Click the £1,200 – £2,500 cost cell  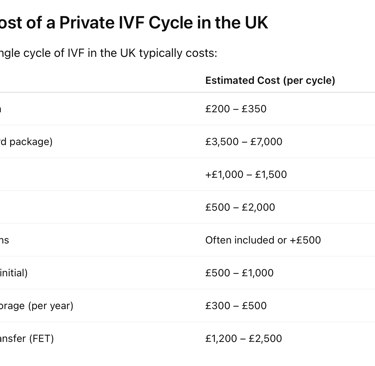[x=244, y=338]
